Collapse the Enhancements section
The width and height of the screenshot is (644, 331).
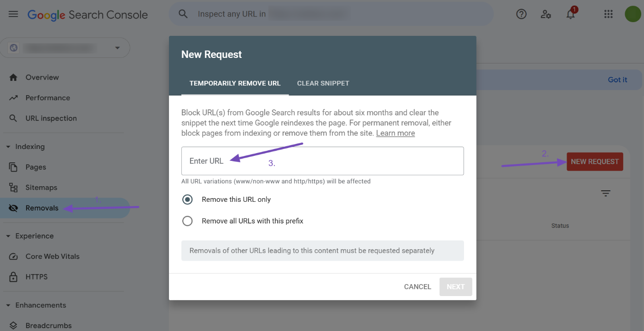click(x=8, y=306)
